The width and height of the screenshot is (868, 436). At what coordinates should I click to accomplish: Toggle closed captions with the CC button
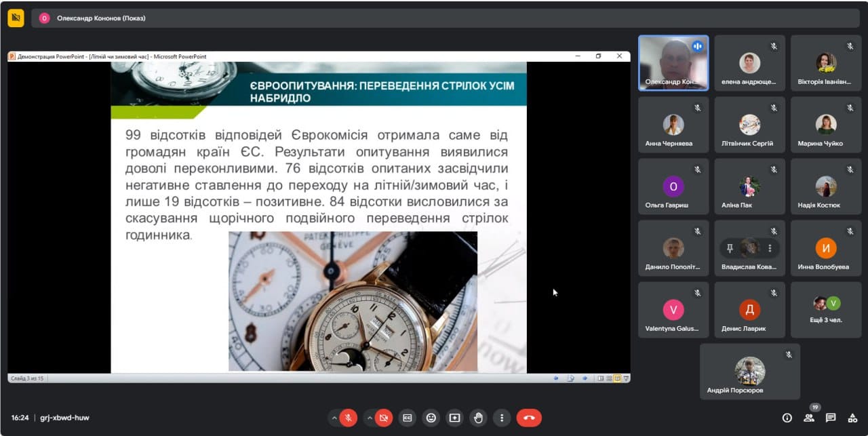tap(407, 418)
